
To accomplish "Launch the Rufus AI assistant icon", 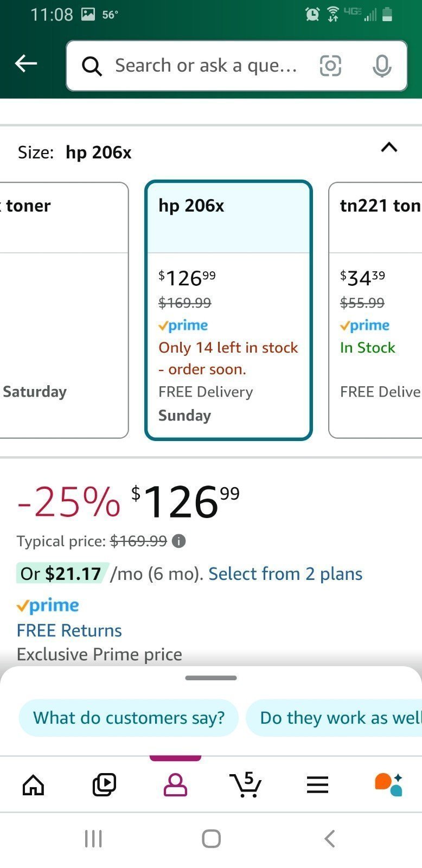I will 388,784.
